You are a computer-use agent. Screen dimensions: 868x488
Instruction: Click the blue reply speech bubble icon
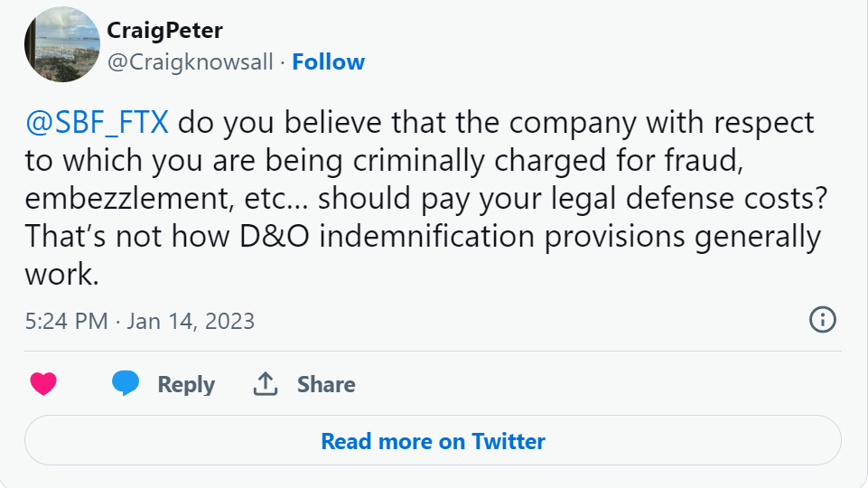coord(126,384)
